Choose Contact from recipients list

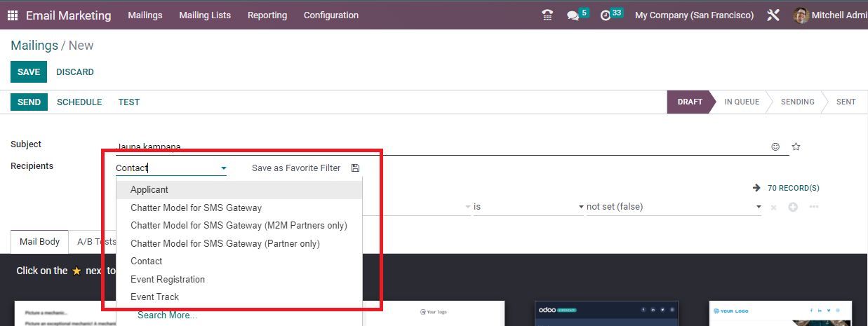pyautogui.click(x=239, y=262)
